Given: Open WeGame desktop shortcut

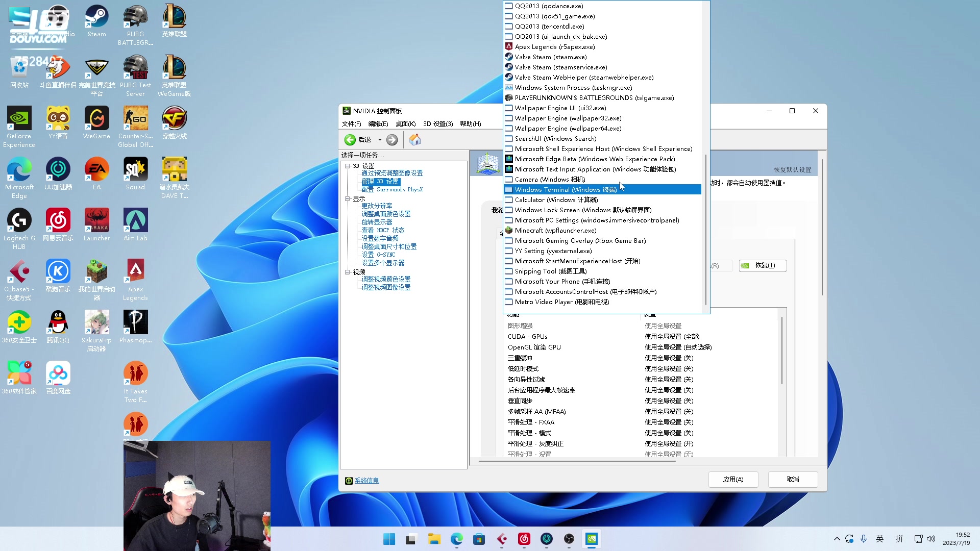Looking at the screenshot, I should coord(96,123).
